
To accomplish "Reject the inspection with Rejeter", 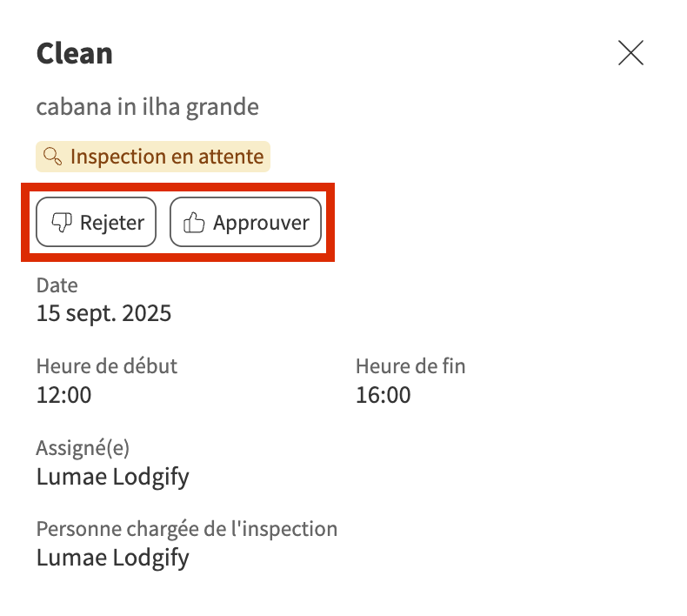I will coord(96,223).
